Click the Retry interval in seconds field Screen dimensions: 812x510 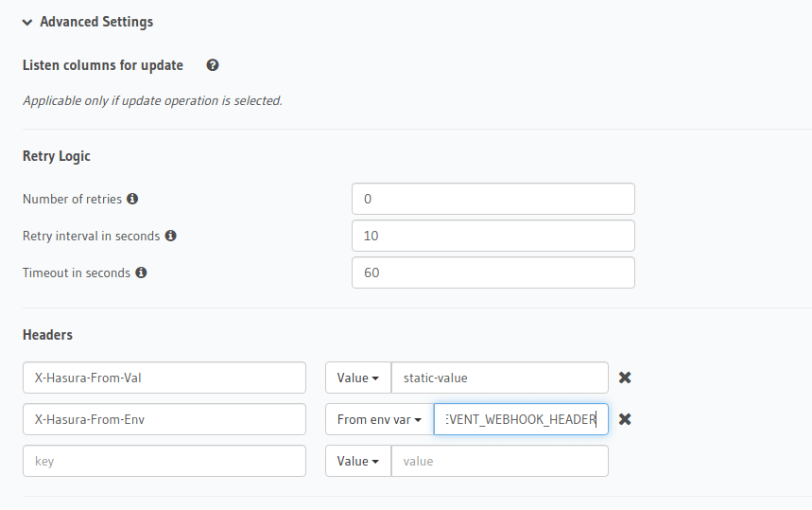click(492, 236)
